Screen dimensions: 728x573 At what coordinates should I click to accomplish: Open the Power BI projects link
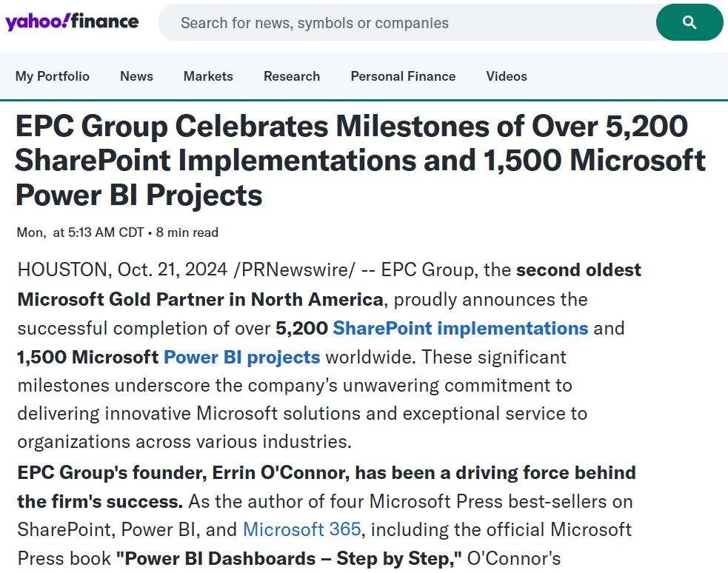(x=241, y=357)
